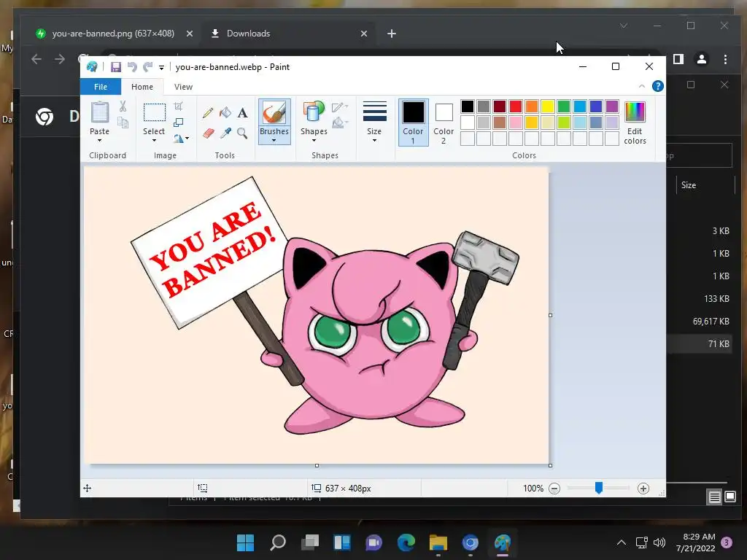Select the Magnifier tool
Viewport: 747px width, 560px height.
[x=242, y=133]
